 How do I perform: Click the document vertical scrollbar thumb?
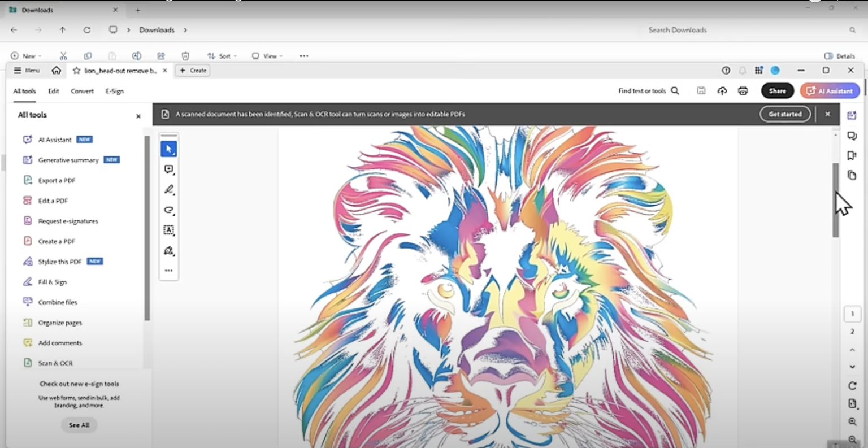[x=835, y=200]
